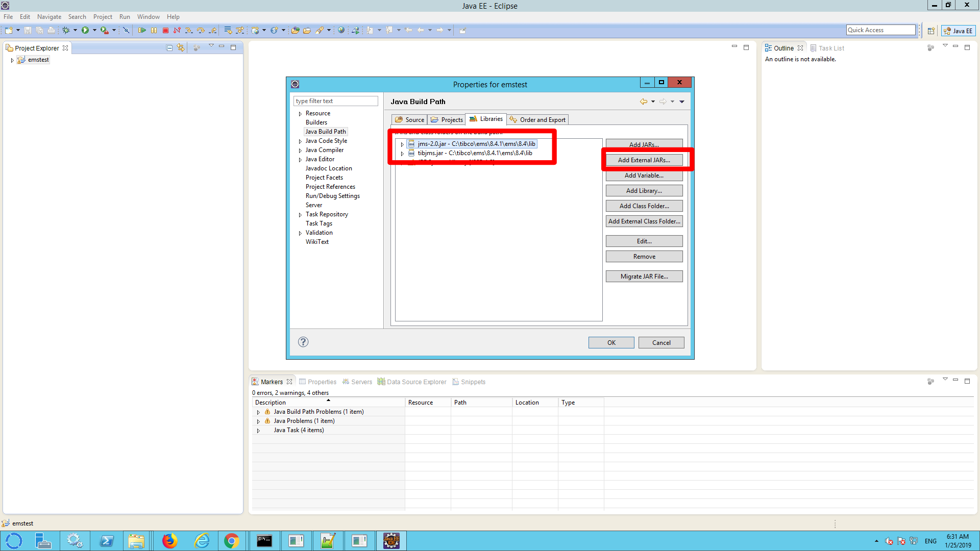Image resolution: width=980 pixels, height=551 pixels.
Task: Open the dialog help question mark icon
Action: pyautogui.click(x=303, y=342)
